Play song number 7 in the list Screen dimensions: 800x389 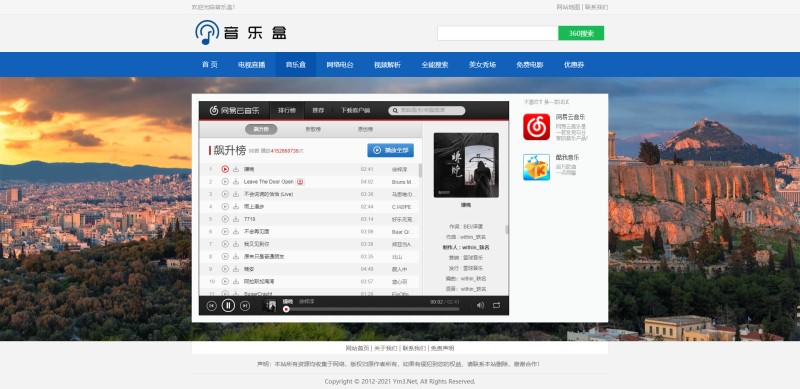(225, 244)
